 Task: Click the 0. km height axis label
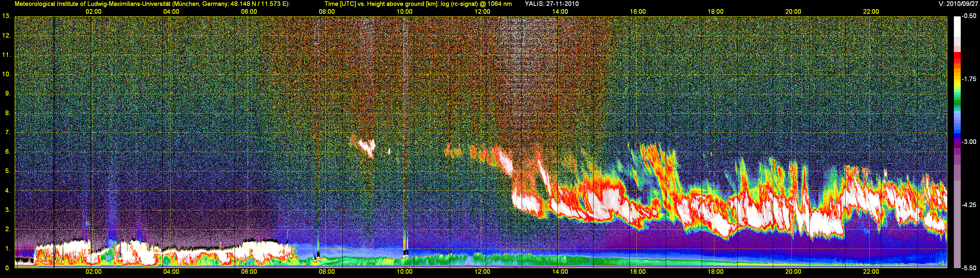[8, 268]
